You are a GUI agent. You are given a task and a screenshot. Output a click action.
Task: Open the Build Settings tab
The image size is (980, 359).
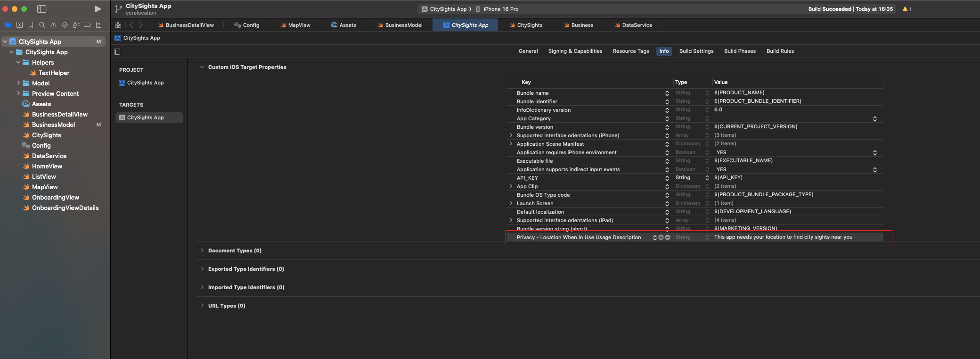[x=696, y=51]
